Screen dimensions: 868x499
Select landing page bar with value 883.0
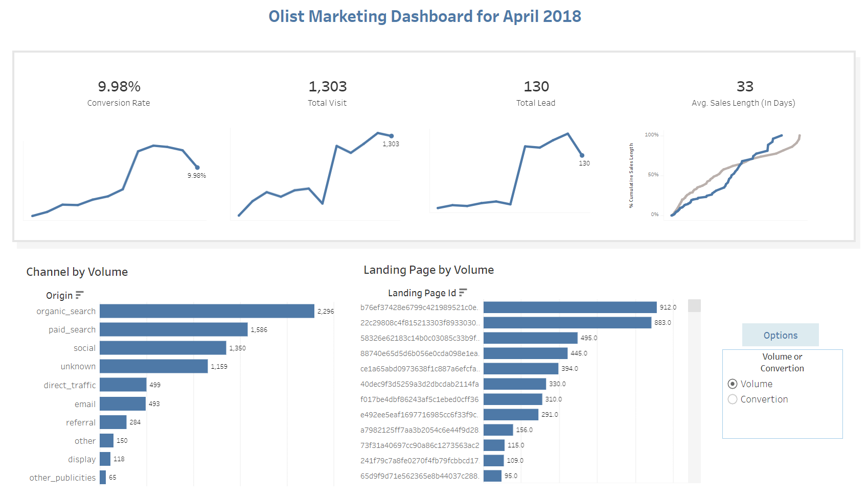(x=567, y=322)
